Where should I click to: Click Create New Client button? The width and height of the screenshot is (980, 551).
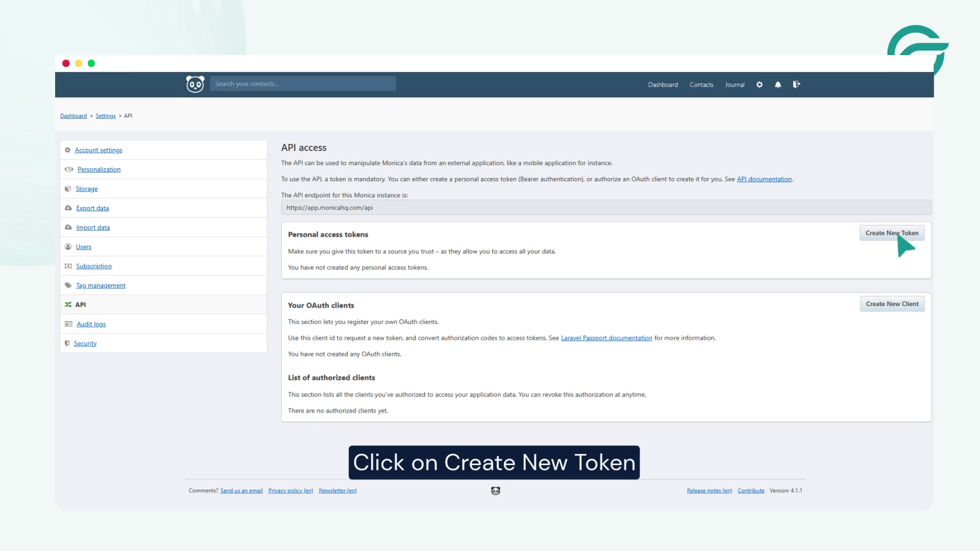(892, 304)
